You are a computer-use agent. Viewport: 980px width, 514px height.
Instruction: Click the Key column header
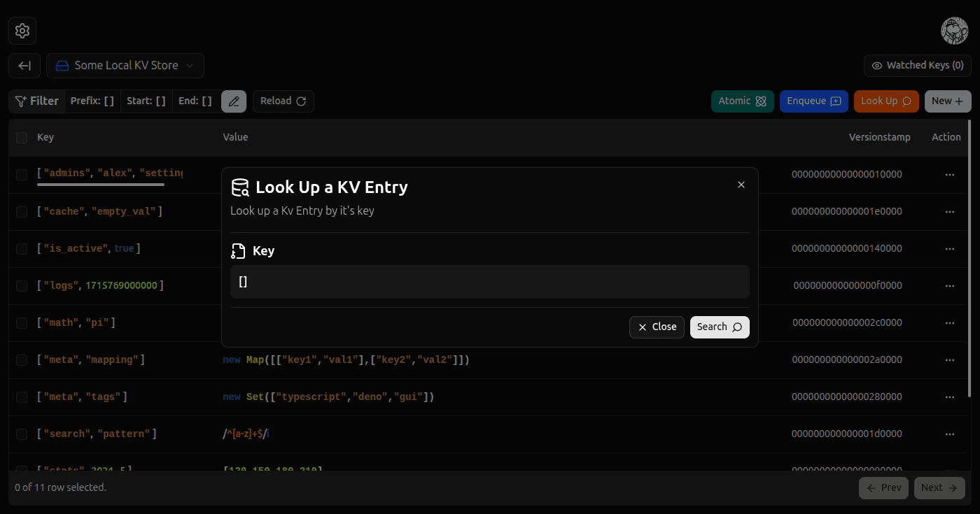(45, 138)
